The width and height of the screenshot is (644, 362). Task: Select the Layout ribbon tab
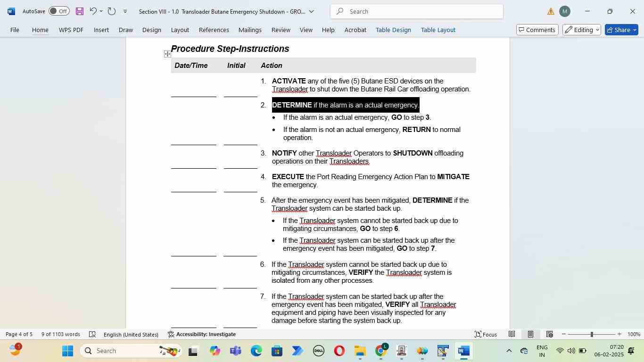click(180, 30)
